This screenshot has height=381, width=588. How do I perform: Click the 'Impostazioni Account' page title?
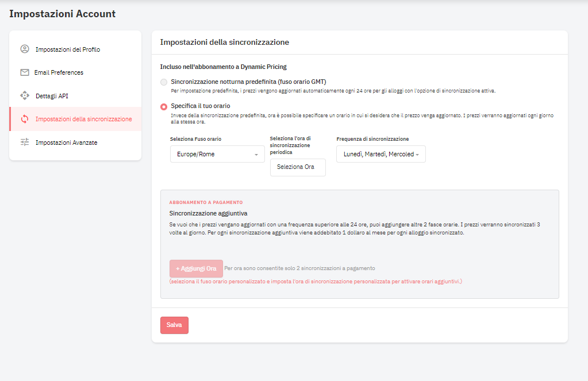(63, 14)
